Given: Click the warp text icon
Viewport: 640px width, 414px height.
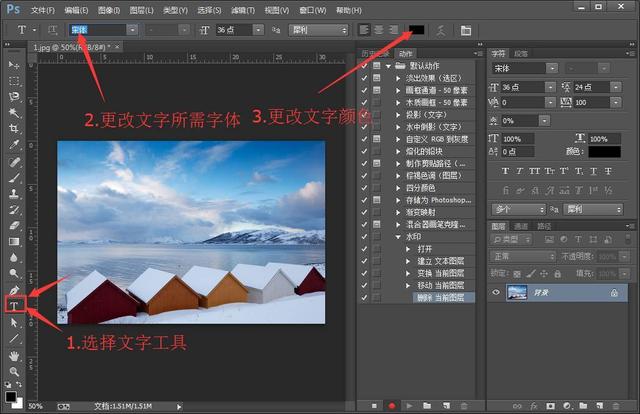Looking at the screenshot, I should click(x=441, y=30).
